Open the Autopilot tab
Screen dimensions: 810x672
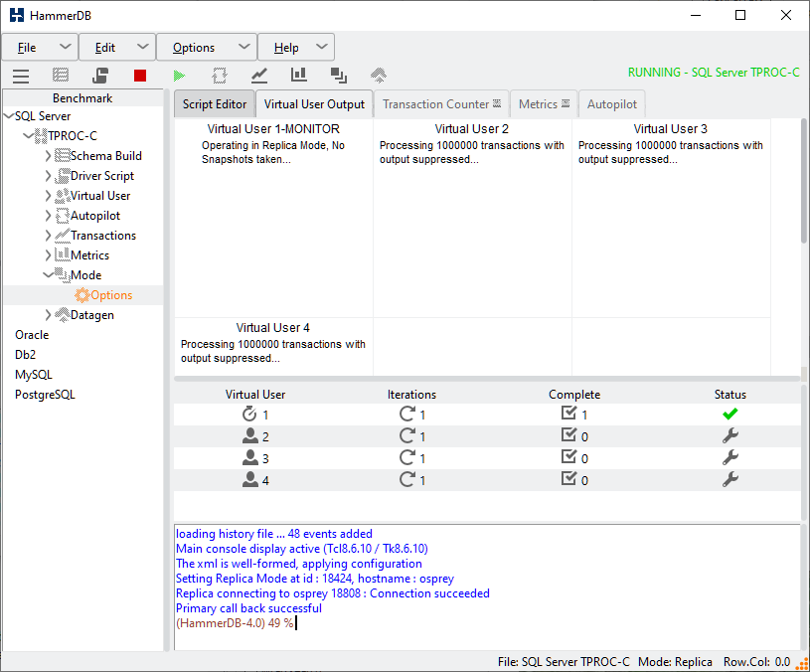tap(612, 104)
